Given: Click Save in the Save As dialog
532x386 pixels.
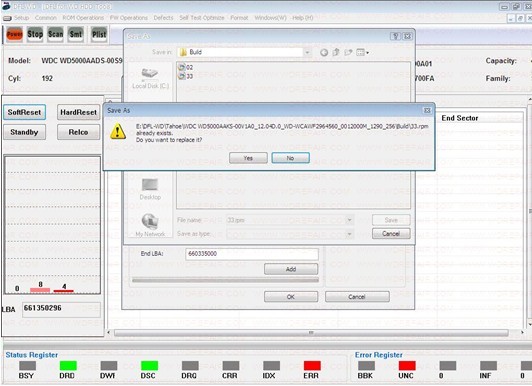Looking at the screenshot, I should [391, 220].
